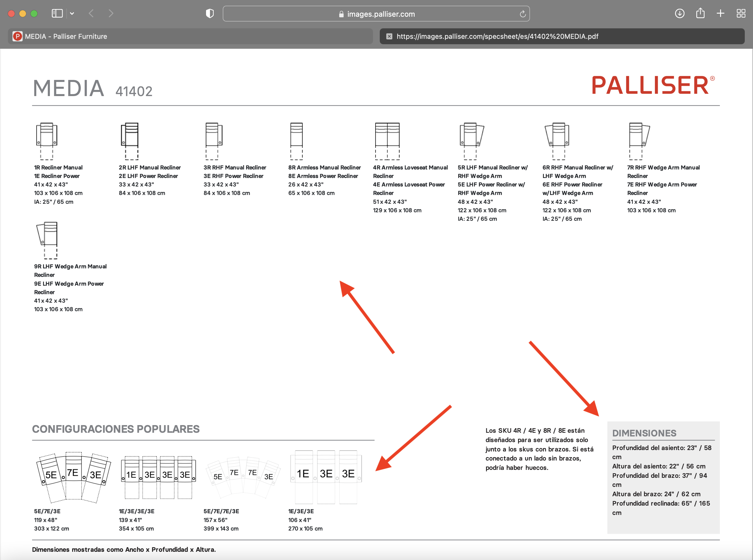Click the text '3E RHF Power Recliner'

pos(233,176)
